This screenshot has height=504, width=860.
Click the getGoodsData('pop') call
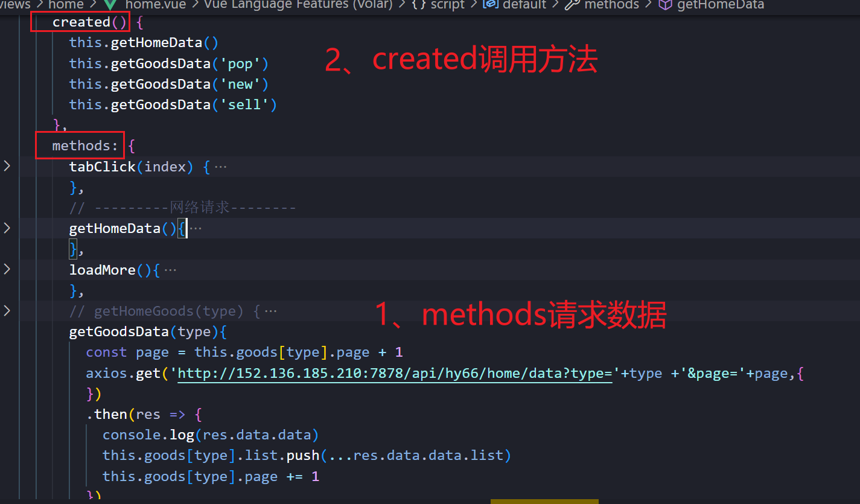[x=169, y=63]
